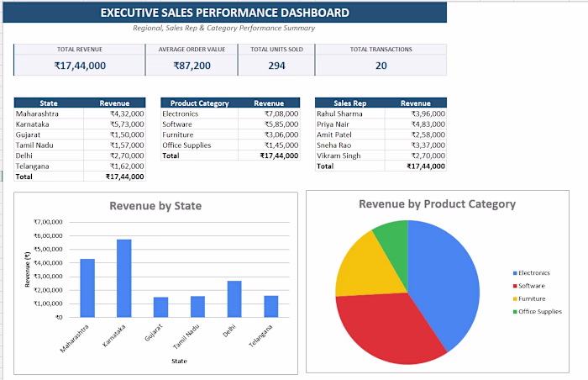Image resolution: width=588 pixels, height=380 pixels.
Task: Click the Gujarat row label
Action: [x=49, y=135]
